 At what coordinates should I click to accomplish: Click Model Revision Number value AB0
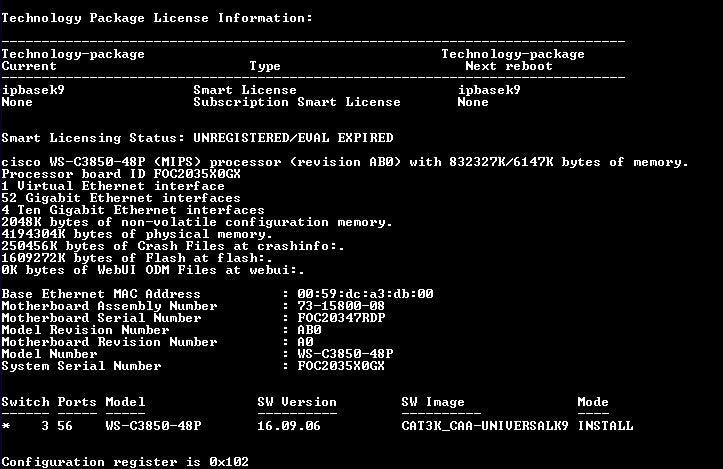click(x=309, y=330)
